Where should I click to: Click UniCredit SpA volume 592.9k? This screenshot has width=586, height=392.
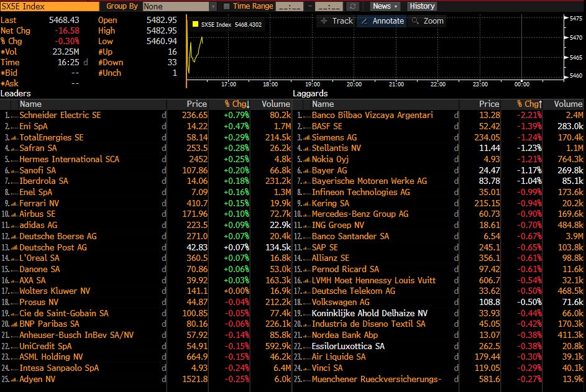click(x=278, y=346)
